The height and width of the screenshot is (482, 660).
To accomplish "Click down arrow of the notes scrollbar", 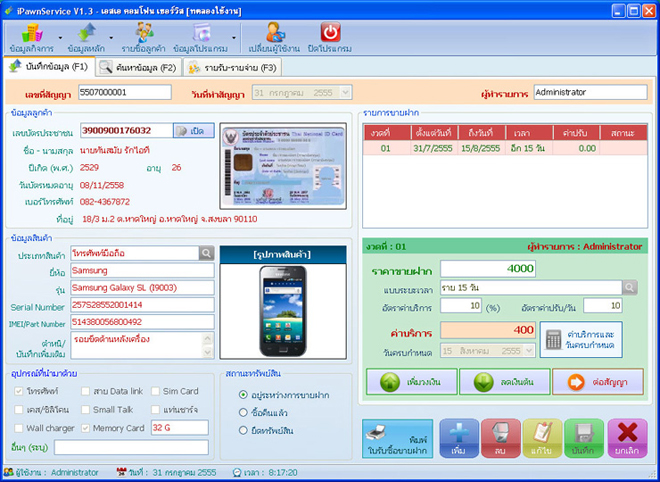I will click(x=208, y=352).
